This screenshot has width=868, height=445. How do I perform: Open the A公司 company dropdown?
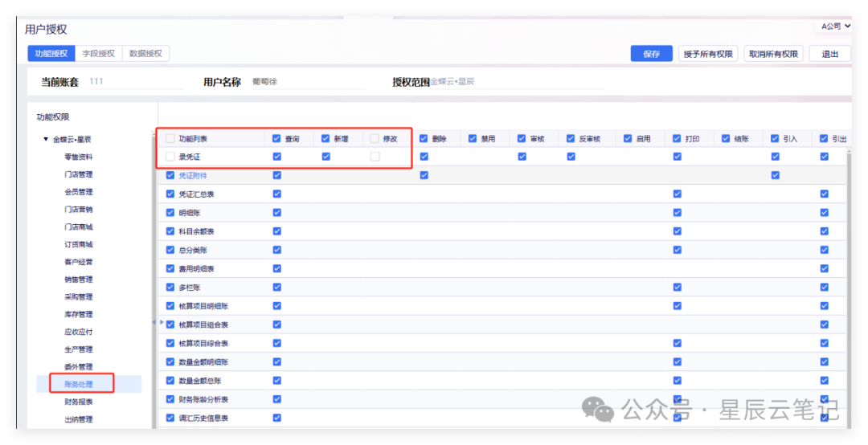pyautogui.click(x=835, y=26)
